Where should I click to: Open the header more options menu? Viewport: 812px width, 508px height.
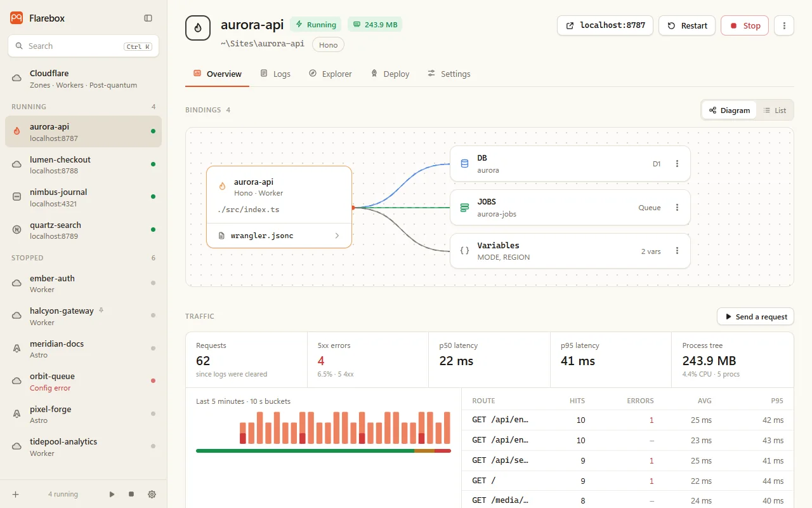[x=784, y=25]
